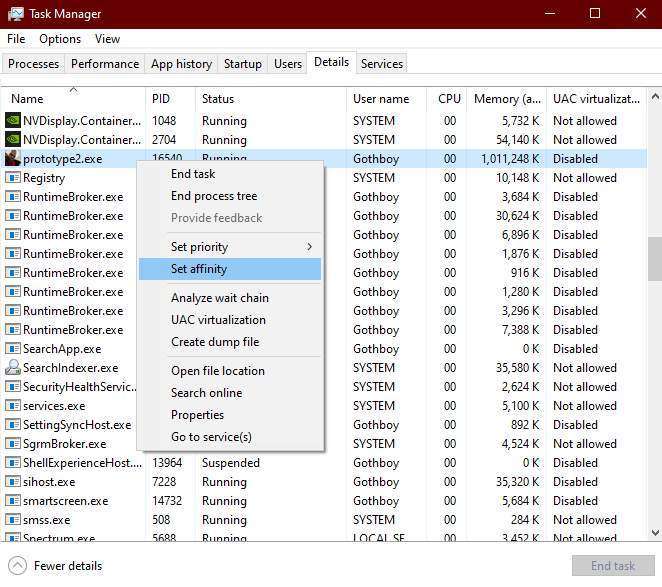Image resolution: width=662 pixels, height=587 pixels.
Task: Click the prototype2.exe process icon
Action: (13, 159)
